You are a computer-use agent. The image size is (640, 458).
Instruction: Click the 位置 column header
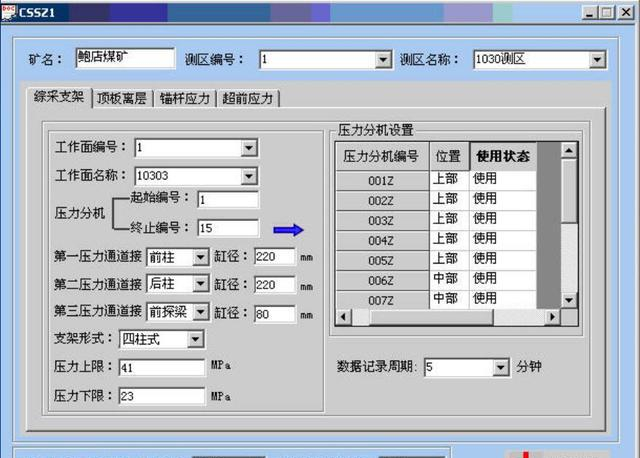pos(449,156)
